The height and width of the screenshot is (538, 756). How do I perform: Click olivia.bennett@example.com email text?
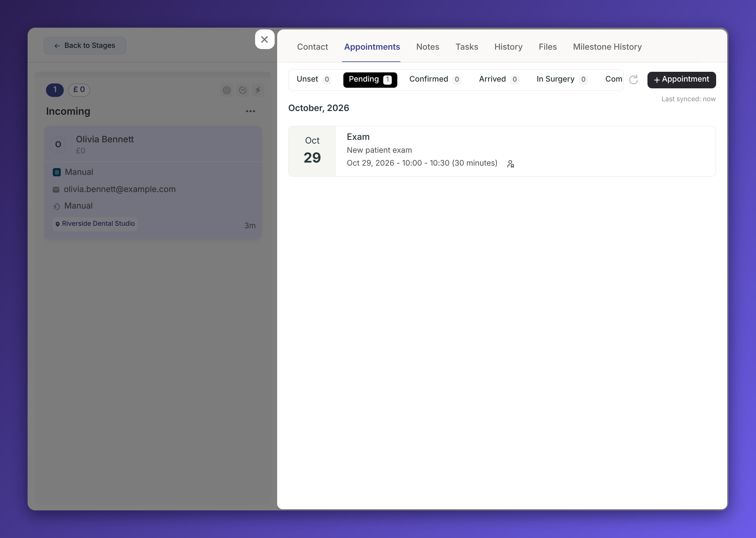click(x=120, y=189)
